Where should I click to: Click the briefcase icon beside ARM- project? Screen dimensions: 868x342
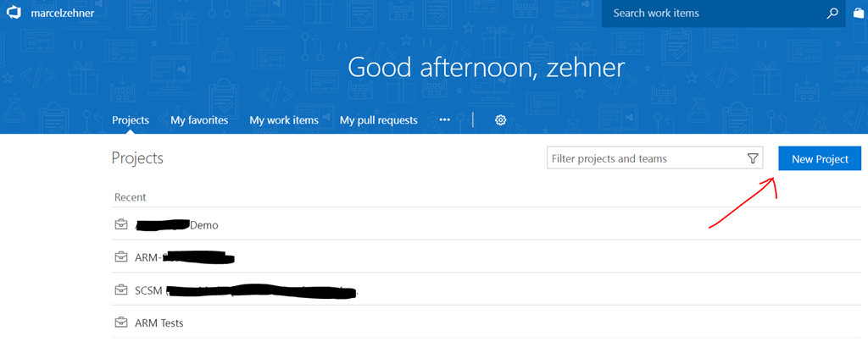pos(120,257)
